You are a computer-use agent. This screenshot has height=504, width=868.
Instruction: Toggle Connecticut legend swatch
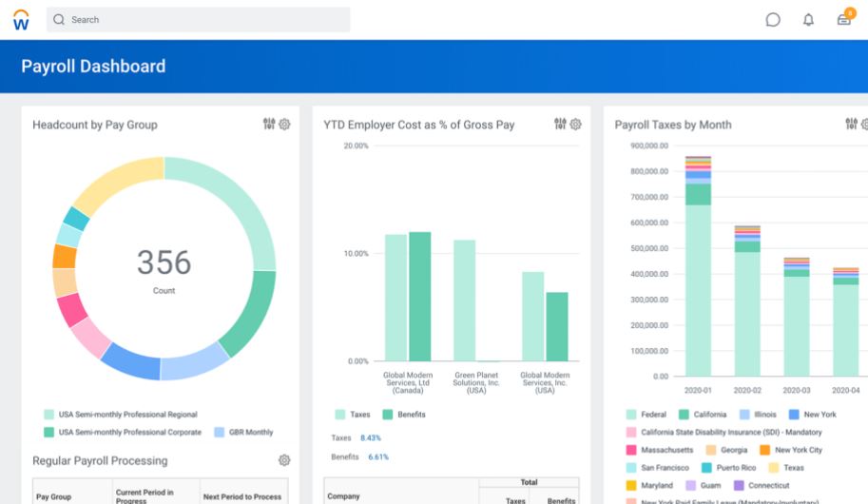[x=739, y=485]
